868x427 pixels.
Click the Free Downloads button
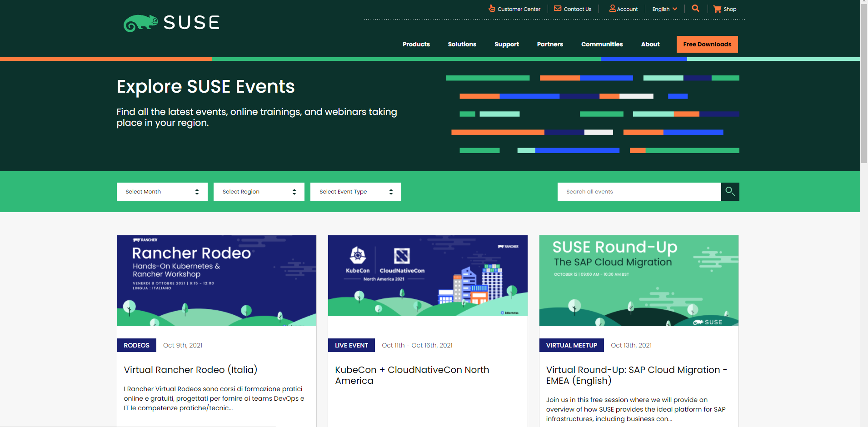tap(707, 44)
